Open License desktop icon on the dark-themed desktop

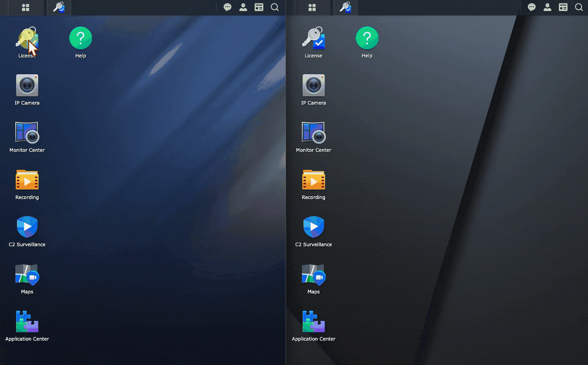tap(314, 39)
